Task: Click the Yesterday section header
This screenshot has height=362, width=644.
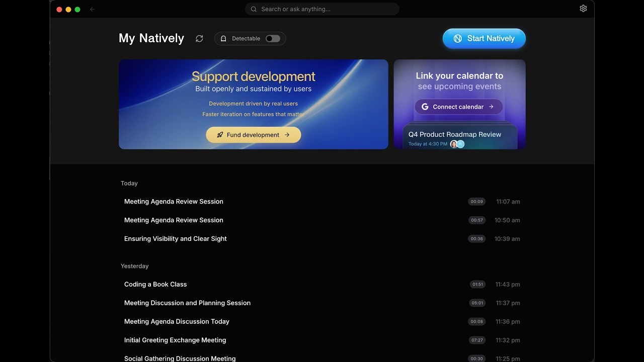Action: pos(135,266)
